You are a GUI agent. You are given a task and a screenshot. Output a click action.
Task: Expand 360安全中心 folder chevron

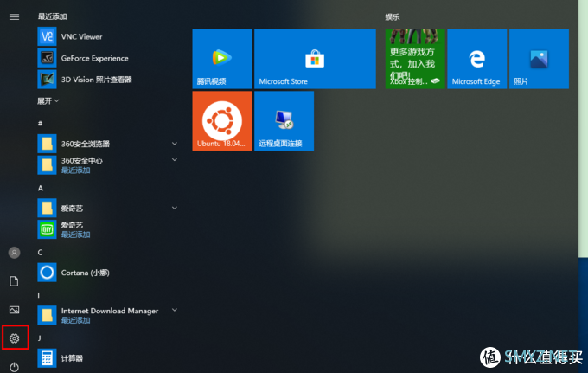click(175, 159)
